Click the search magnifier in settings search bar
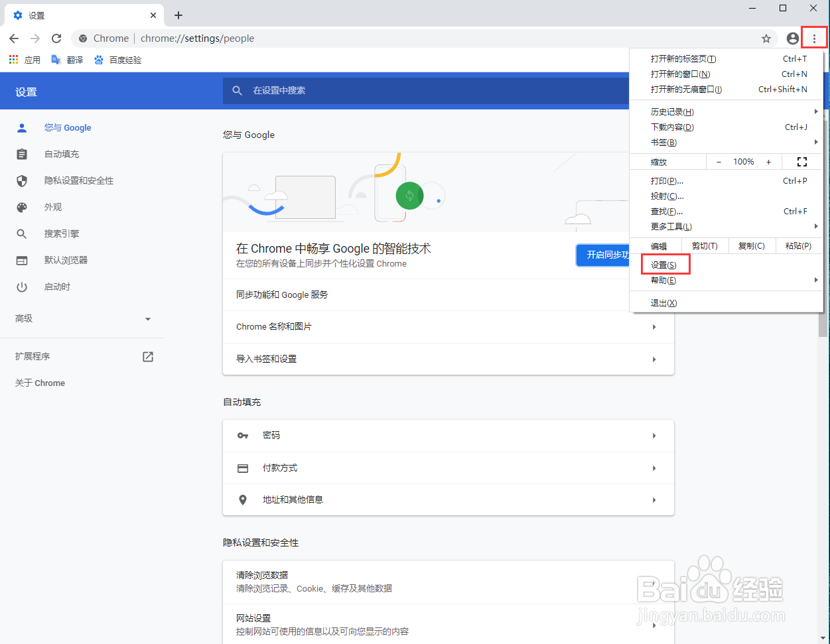The image size is (830, 644). click(238, 91)
